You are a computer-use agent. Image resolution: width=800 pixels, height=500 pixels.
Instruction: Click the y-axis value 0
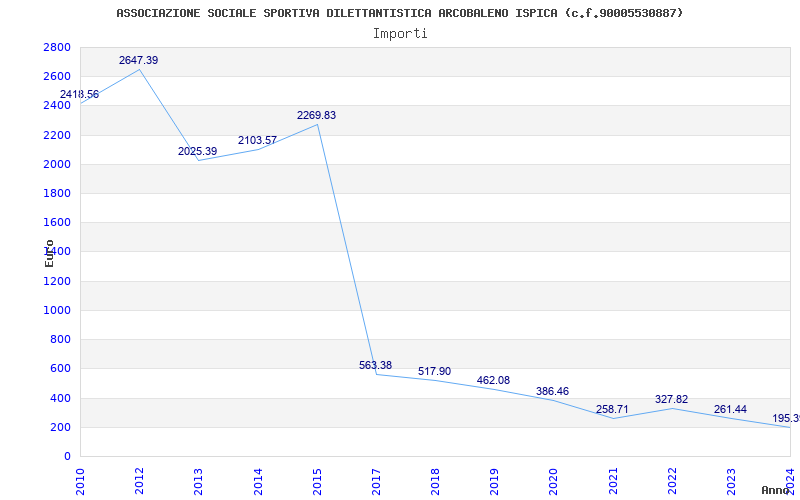point(67,456)
